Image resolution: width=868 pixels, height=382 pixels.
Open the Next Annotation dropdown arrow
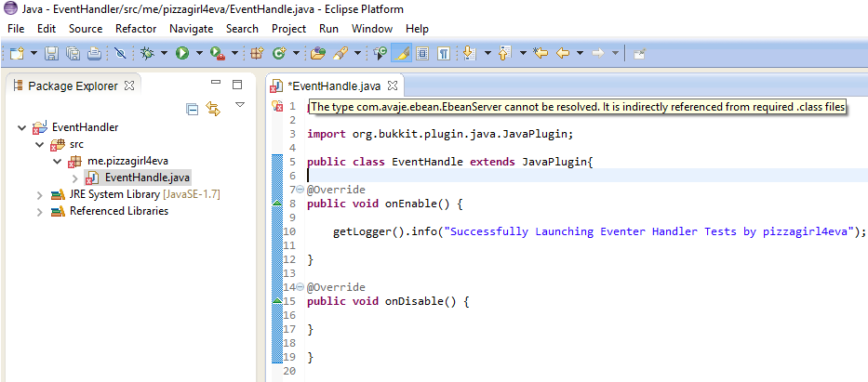[487, 54]
